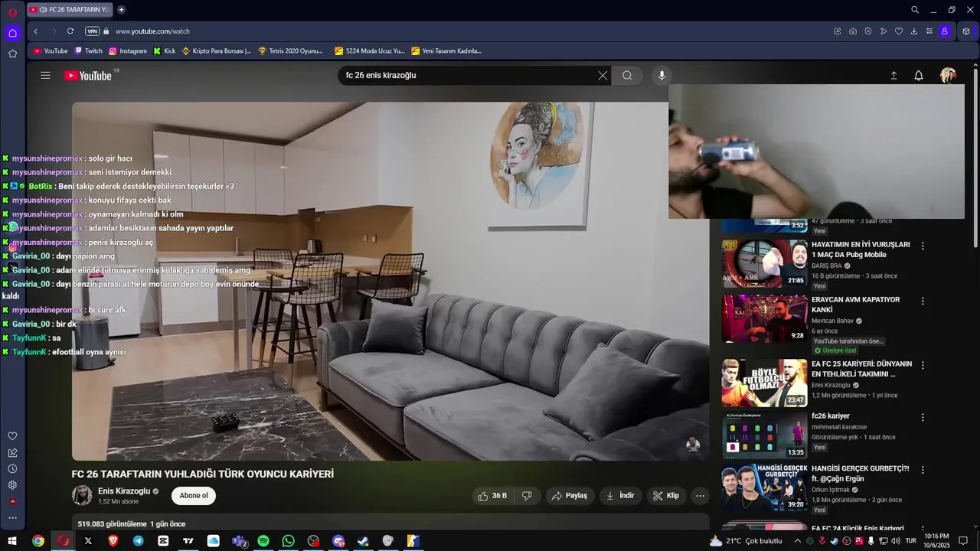This screenshot has width=980, height=551.
Task: Open 'HAYATIMIN EN İYİ VURUŞLARI' video thumbnail
Action: click(x=764, y=263)
